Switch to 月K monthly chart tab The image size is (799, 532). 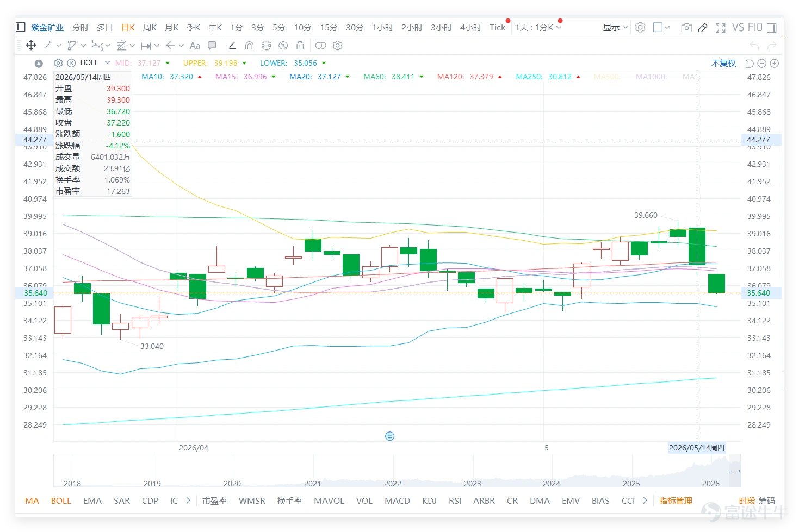(172, 27)
